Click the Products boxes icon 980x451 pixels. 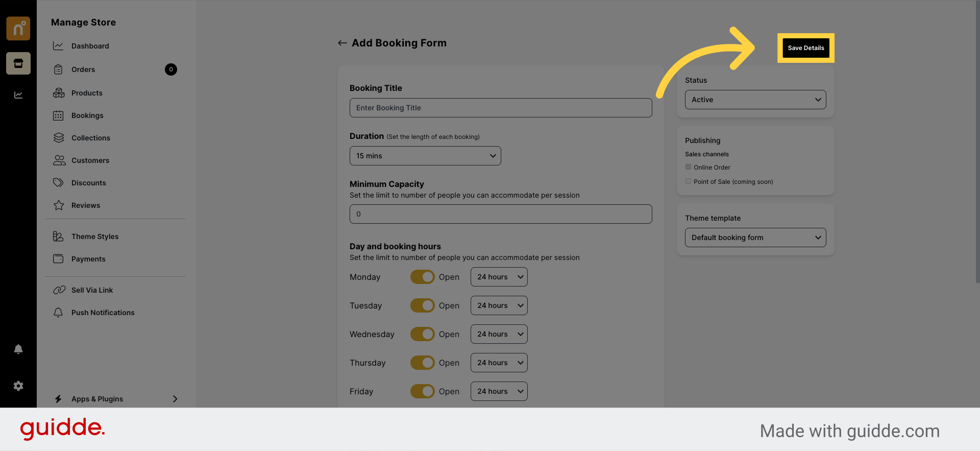pyautogui.click(x=59, y=93)
